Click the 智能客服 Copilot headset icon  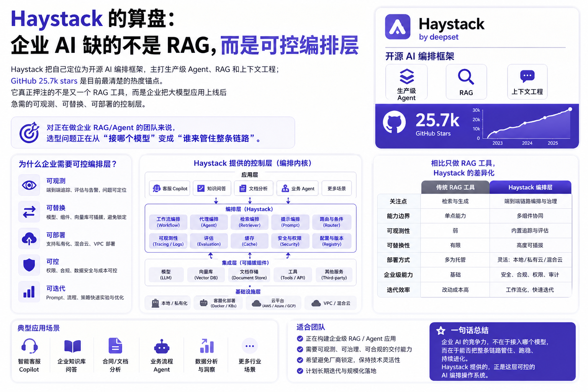[x=29, y=346]
